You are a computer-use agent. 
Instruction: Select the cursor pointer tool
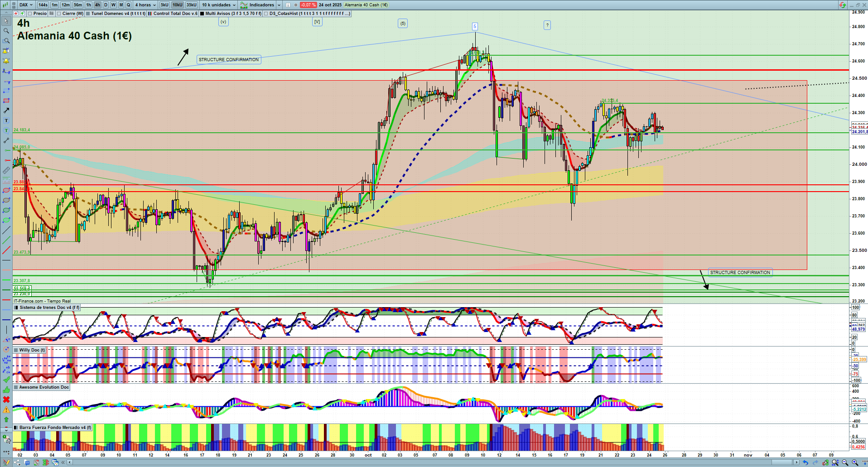pyautogui.click(x=6, y=21)
